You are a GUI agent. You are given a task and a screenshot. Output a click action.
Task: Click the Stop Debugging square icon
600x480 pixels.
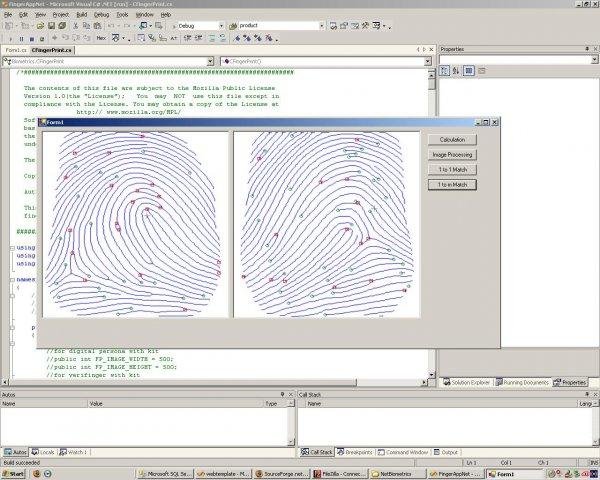tap(32, 39)
